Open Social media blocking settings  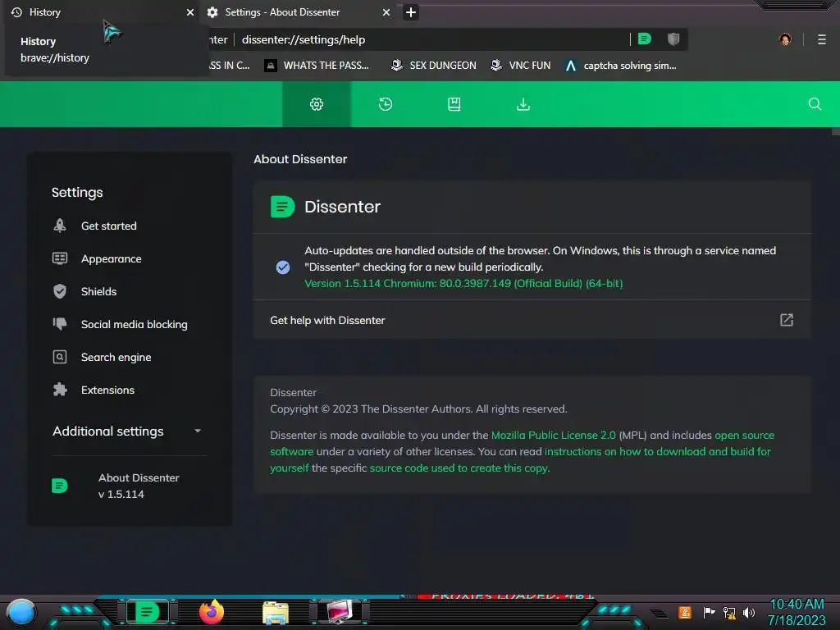(135, 324)
